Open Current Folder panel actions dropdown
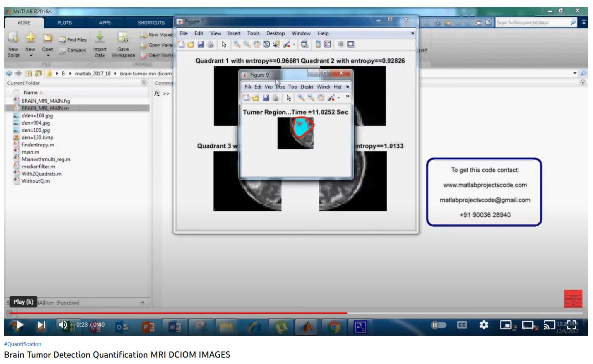The width and height of the screenshot is (593, 364). (x=144, y=83)
